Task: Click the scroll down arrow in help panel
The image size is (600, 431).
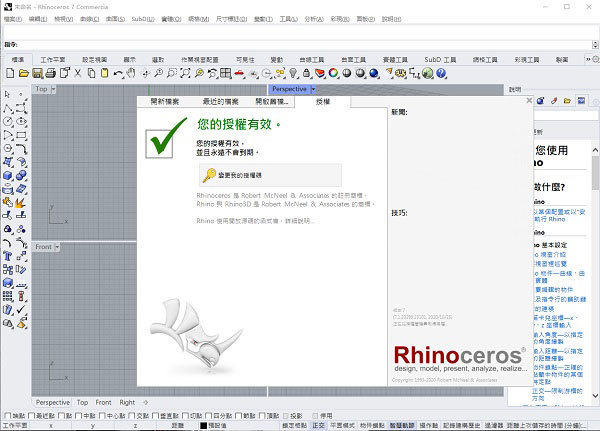Action: (x=595, y=395)
